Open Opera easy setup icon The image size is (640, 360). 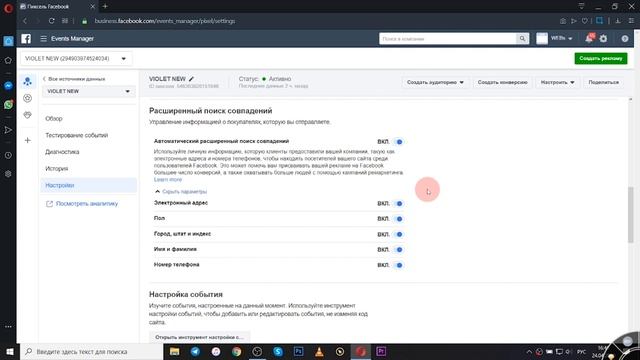[631, 21]
